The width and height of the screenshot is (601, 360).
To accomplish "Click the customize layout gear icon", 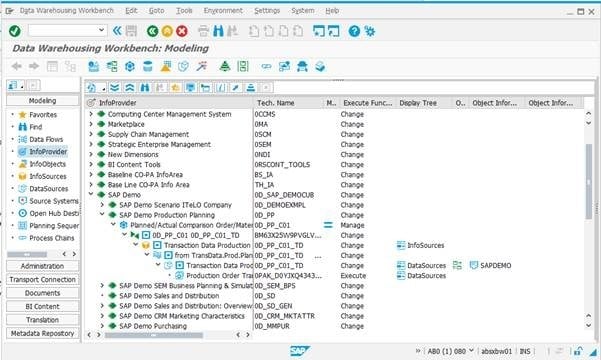I will pos(370,31).
